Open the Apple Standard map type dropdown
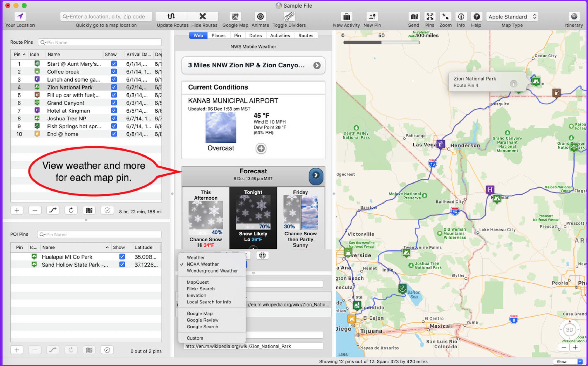The width and height of the screenshot is (588, 366). click(512, 17)
